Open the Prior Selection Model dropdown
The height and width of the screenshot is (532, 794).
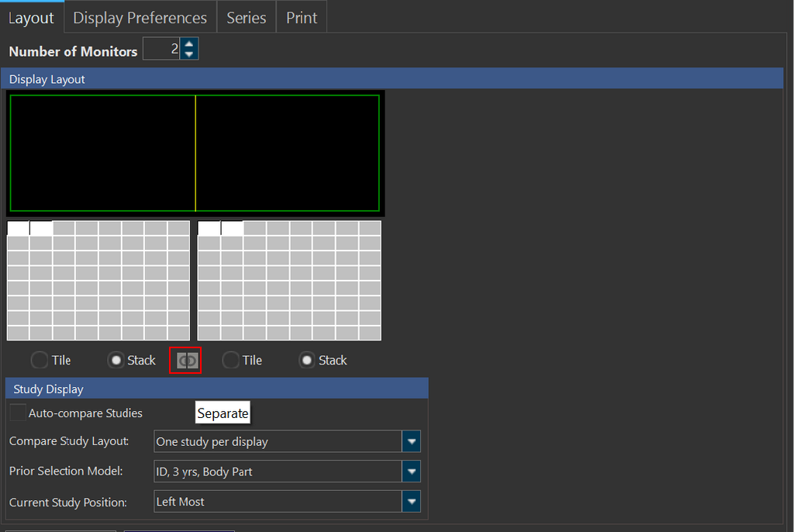pyautogui.click(x=411, y=472)
